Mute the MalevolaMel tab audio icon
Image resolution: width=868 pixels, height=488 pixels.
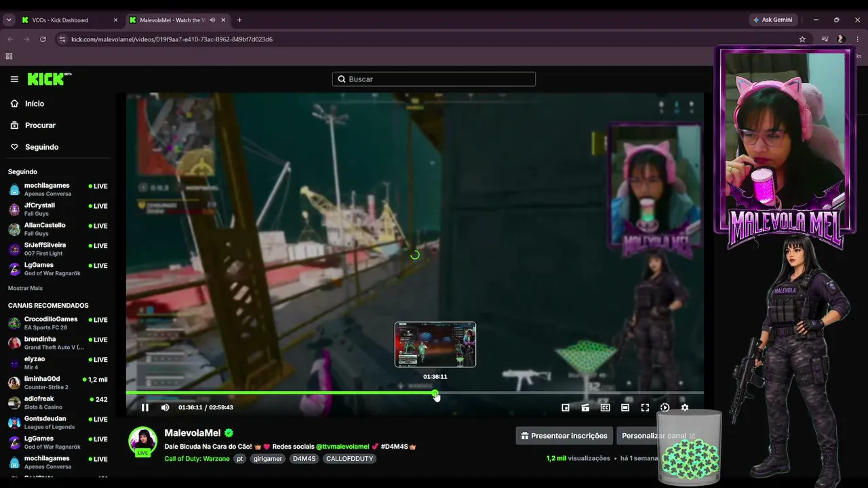click(212, 20)
